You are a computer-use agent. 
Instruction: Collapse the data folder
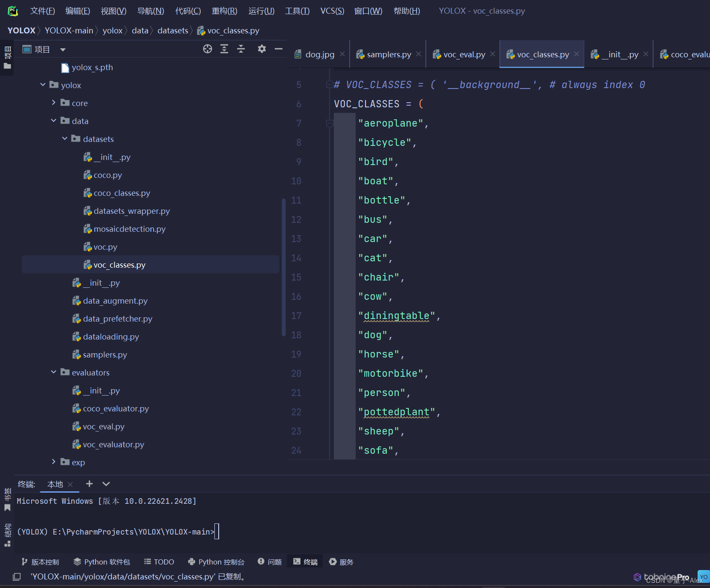tap(53, 121)
